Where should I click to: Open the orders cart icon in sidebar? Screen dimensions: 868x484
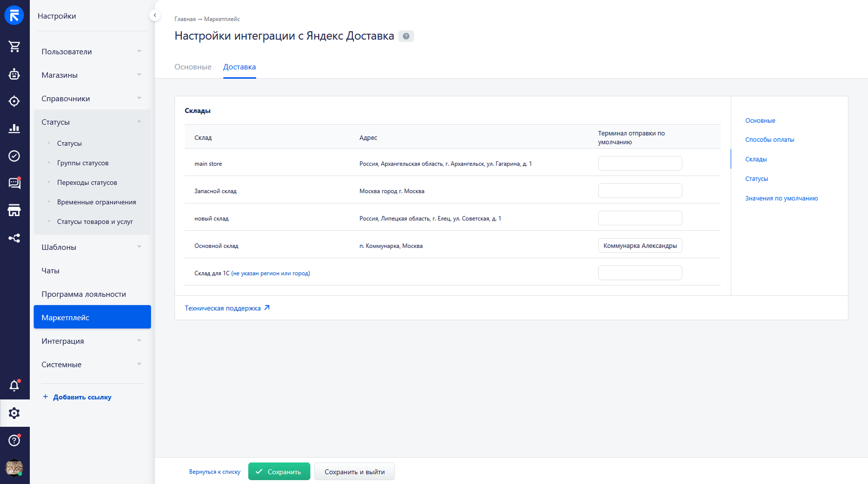click(14, 46)
